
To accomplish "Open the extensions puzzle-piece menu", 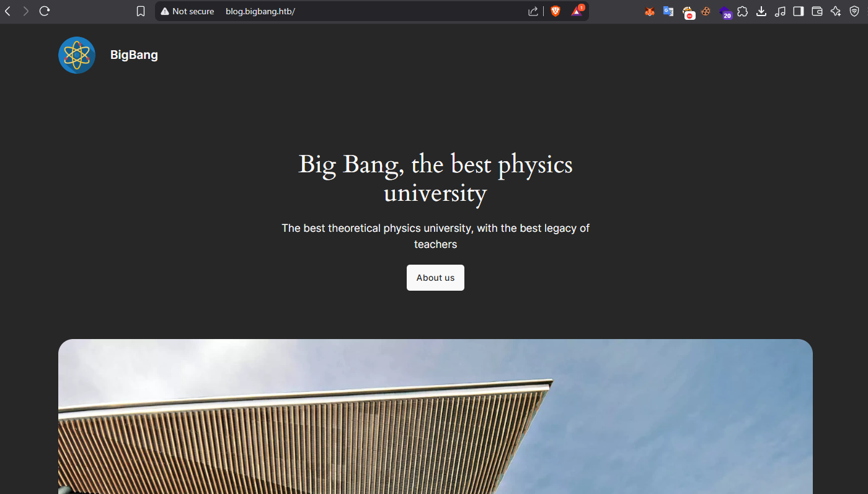I will (743, 11).
